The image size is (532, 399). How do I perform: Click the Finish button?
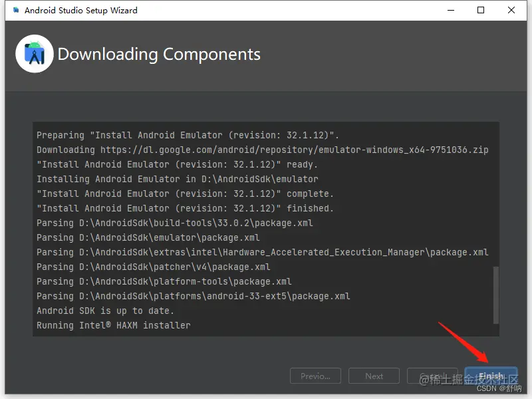[491, 376]
